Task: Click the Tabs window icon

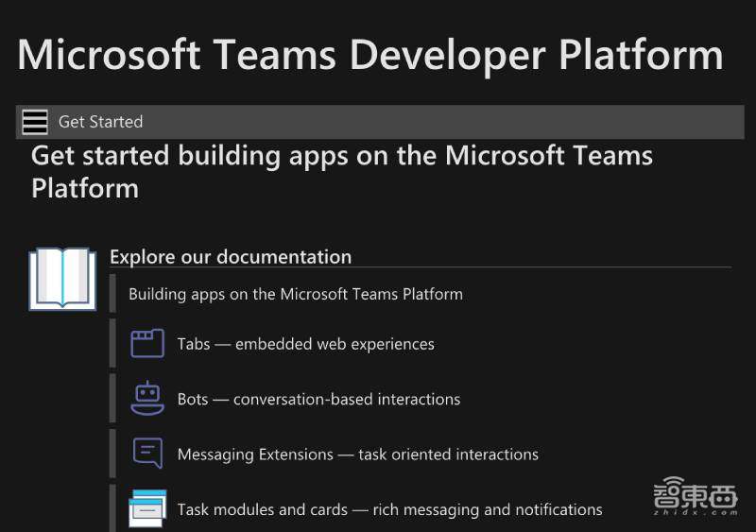Action: point(147,343)
